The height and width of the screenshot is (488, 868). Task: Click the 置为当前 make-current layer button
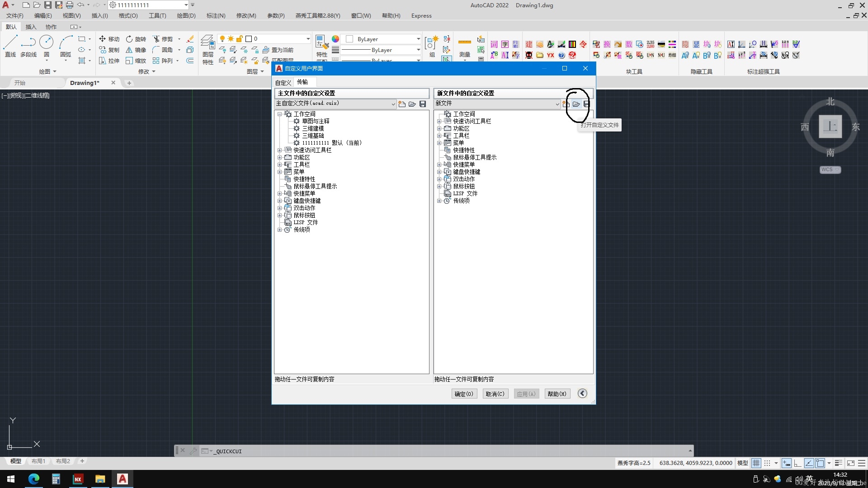pyautogui.click(x=278, y=50)
